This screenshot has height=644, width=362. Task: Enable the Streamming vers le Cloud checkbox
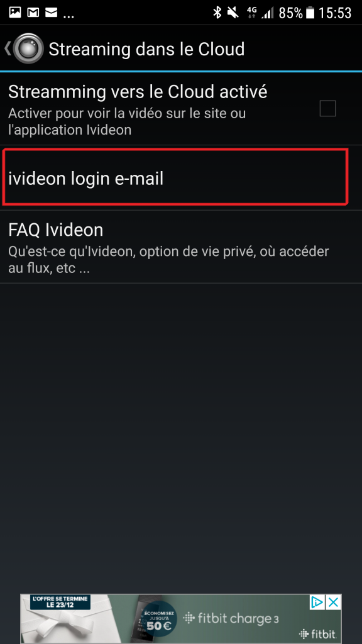[x=327, y=108]
